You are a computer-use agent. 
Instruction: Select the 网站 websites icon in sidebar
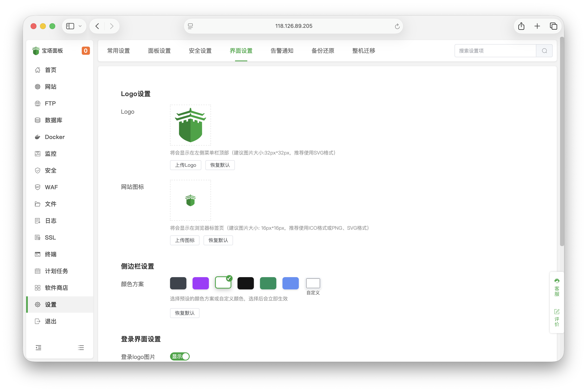pyautogui.click(x=37, y=86)
